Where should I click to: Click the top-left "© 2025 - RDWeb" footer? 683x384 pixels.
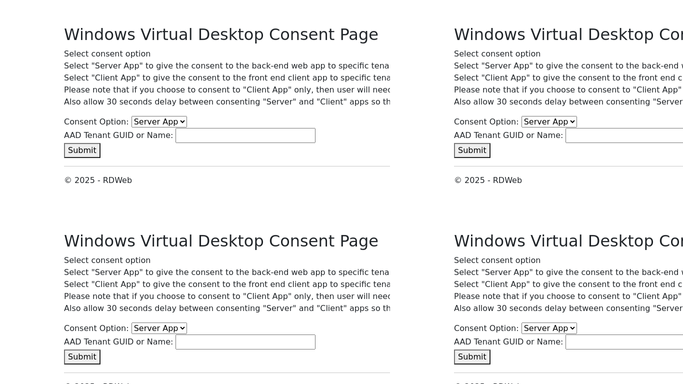pos(98,180)
